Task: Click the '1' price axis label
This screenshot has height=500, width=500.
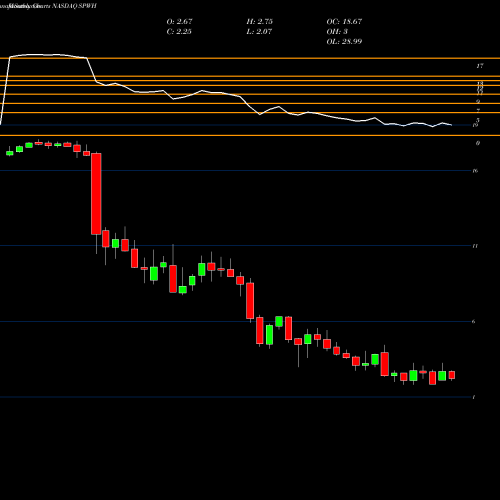Action: pos(474,397)
